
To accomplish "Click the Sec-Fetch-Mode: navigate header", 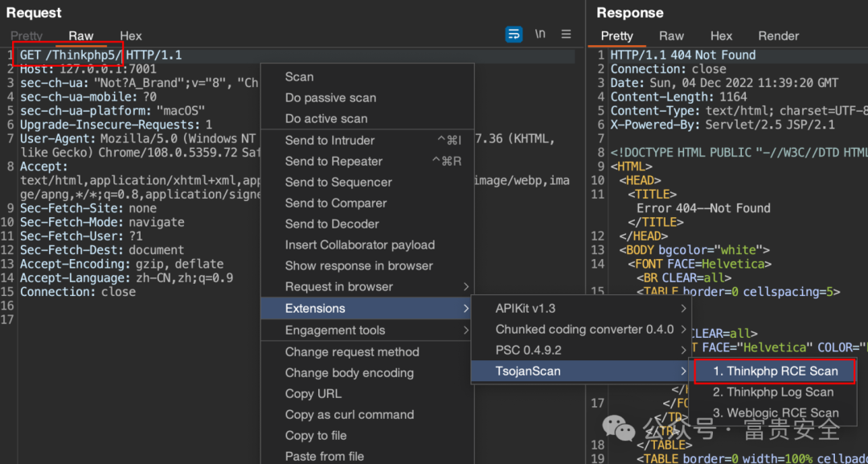I will point(102,222).
